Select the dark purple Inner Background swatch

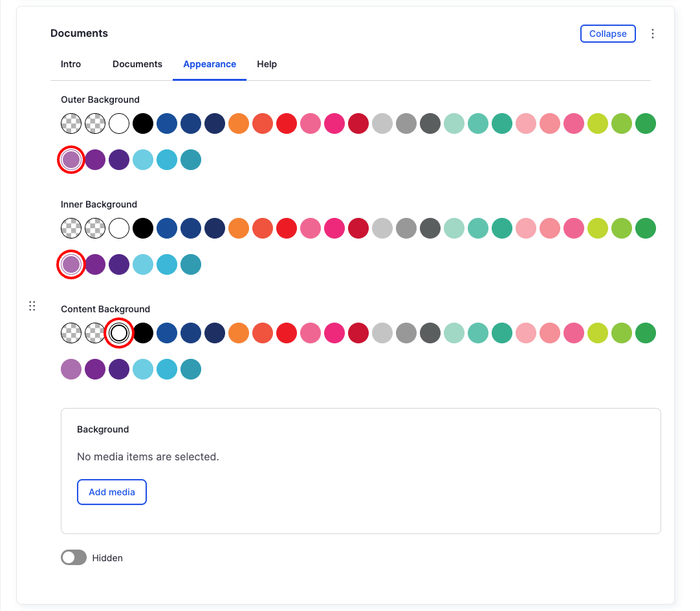point(119,264)
